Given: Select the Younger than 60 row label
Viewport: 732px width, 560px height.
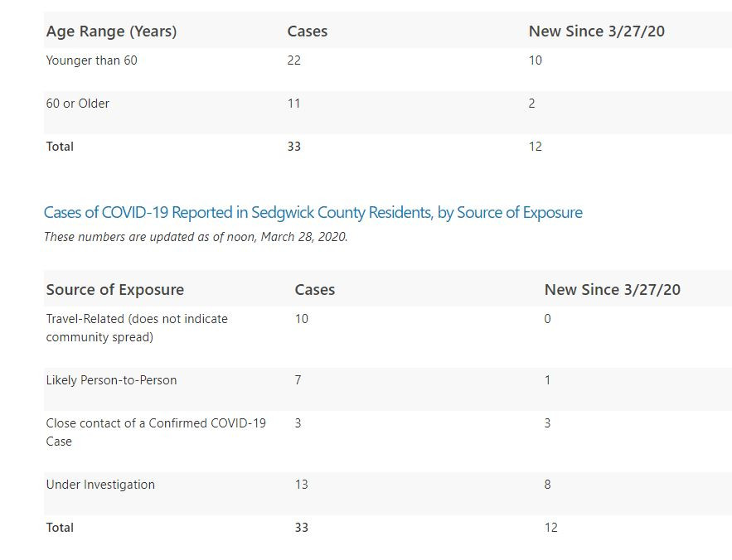Looking at the screenshot, I should 91,60.
